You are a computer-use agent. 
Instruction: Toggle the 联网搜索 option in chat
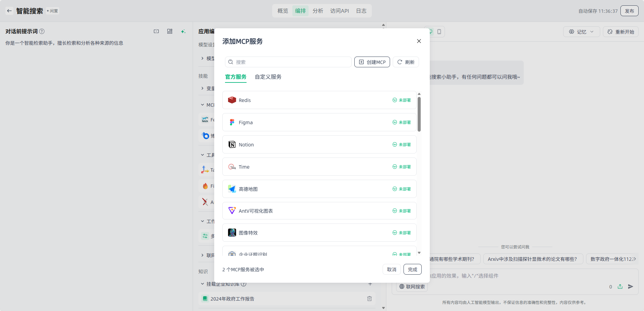coord(412,287)
